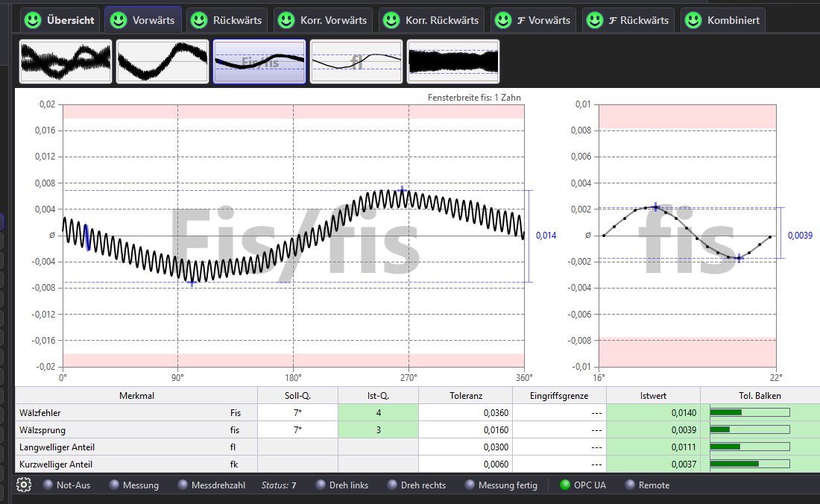820x504 pixels.
Task: Go to the Korr. Rückwärts tab
Action: [x=432, y=20]
